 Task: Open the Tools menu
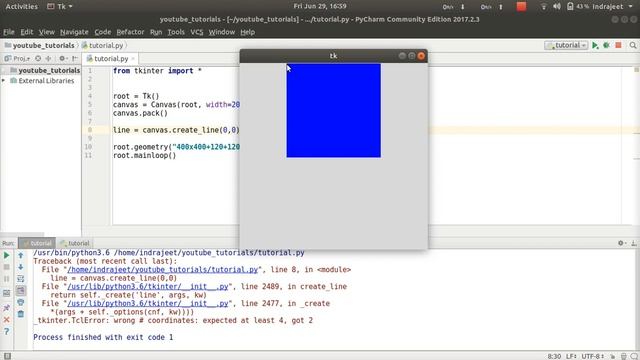(176, 32)
